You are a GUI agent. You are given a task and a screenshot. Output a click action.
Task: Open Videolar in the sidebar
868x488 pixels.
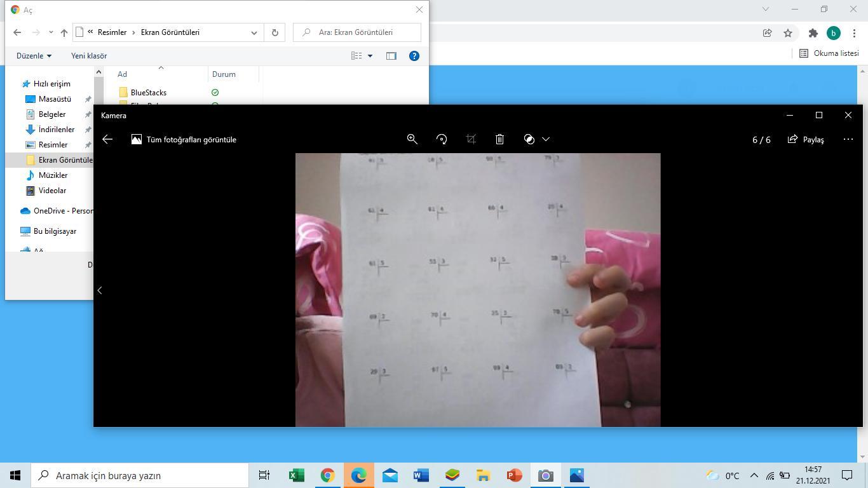(52, 191)
